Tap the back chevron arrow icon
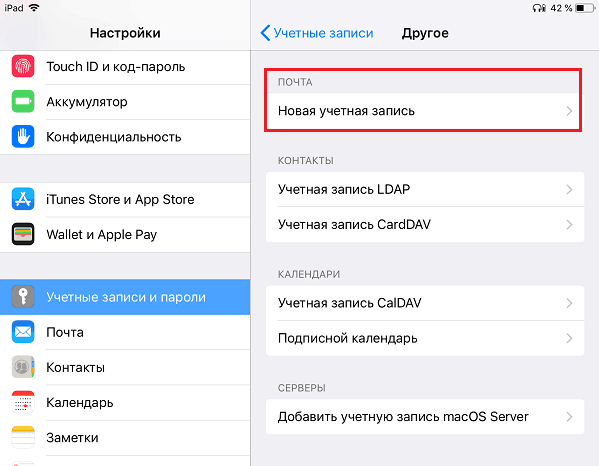The height and width of the screenshot is (466, 599). 265,33
